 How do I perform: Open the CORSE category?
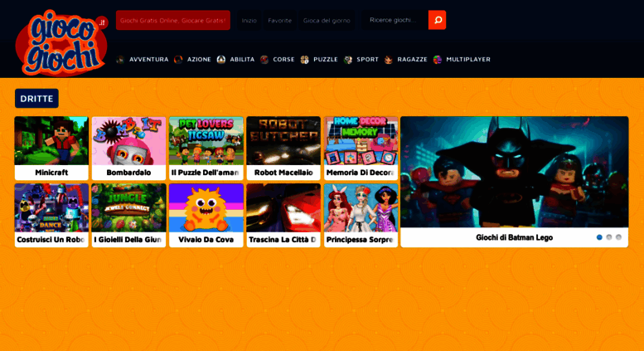pyautogui.click(x=283, y=60)
